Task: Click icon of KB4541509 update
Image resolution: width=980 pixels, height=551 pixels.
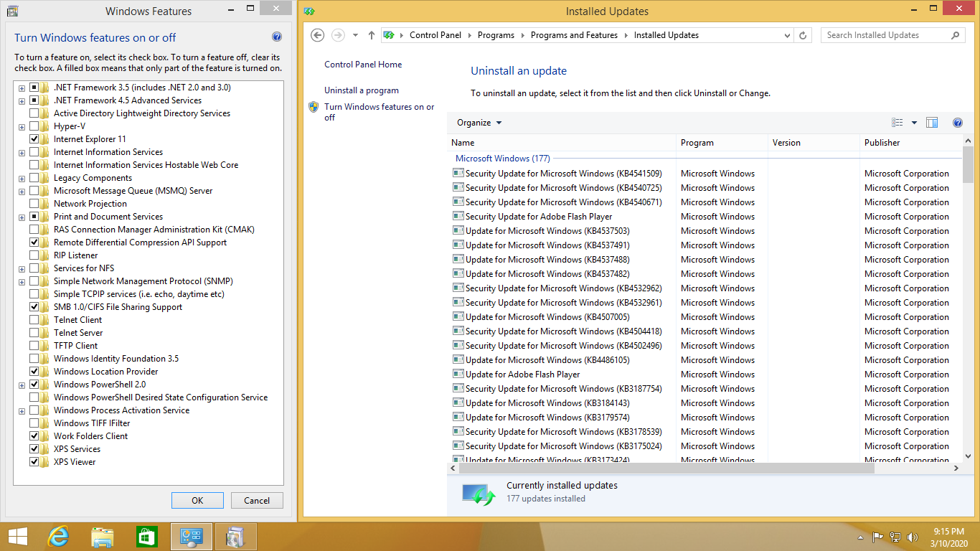Action: [458, 173]
